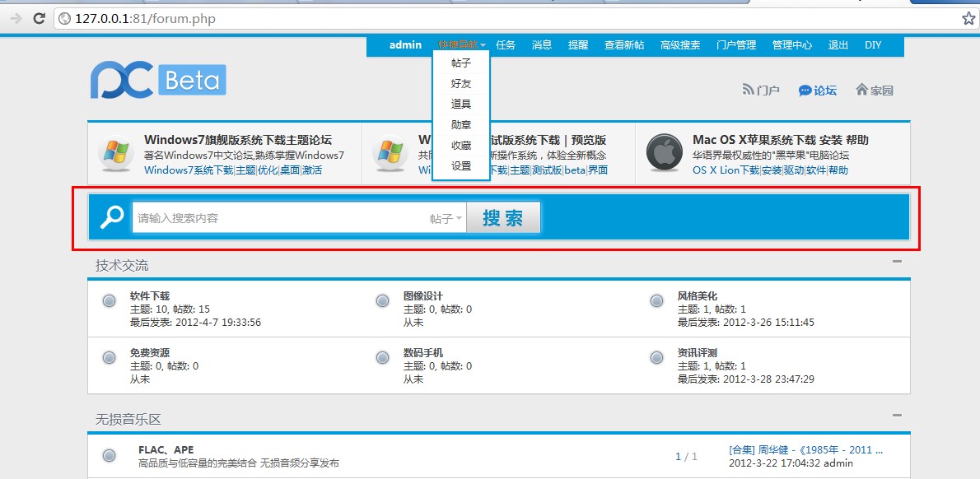980x479 pixels.
Task: Click 驱动 sub-link under Mac OS X
Action: [x=794, y=170]
